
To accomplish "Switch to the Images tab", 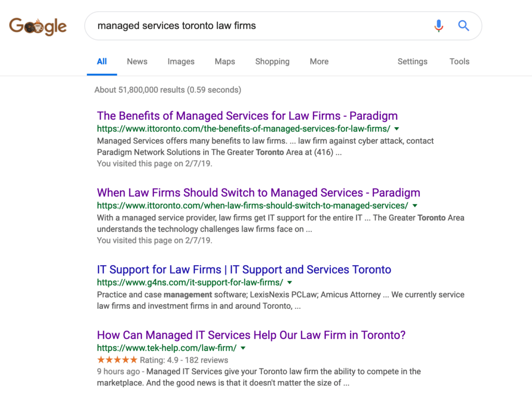I will [x=181, y=61].
